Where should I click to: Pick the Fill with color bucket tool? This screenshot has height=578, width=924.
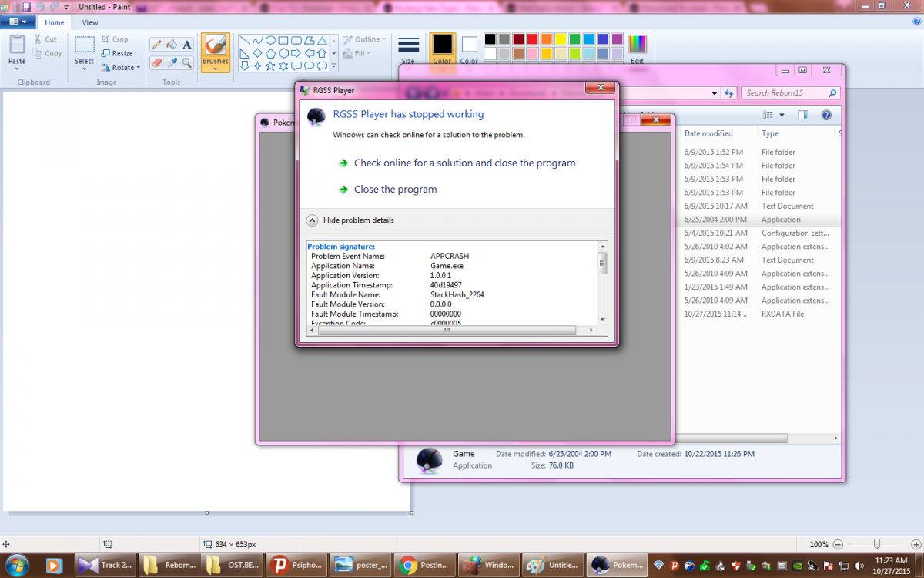[x=172, y=45]
